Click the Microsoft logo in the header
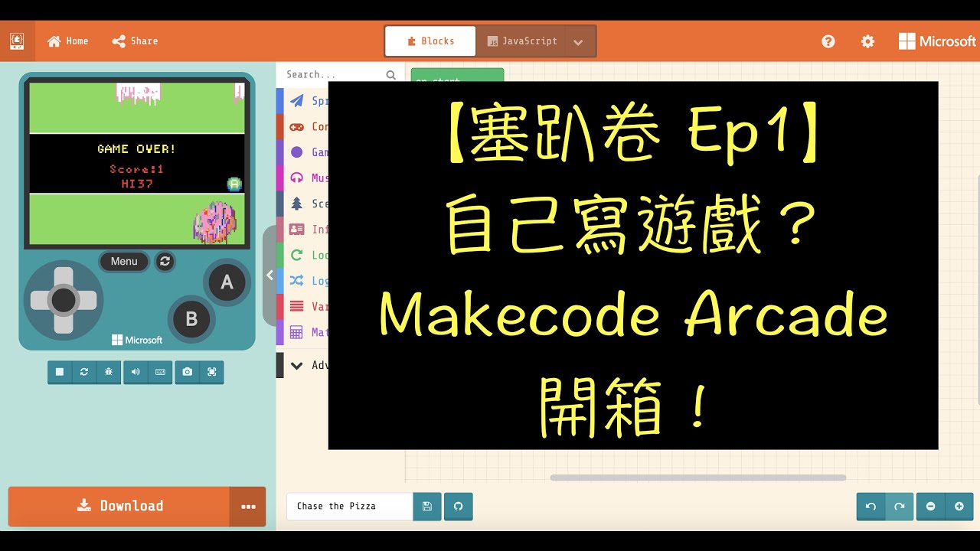Viewport: 980px width, 551px height. point(937,41)
